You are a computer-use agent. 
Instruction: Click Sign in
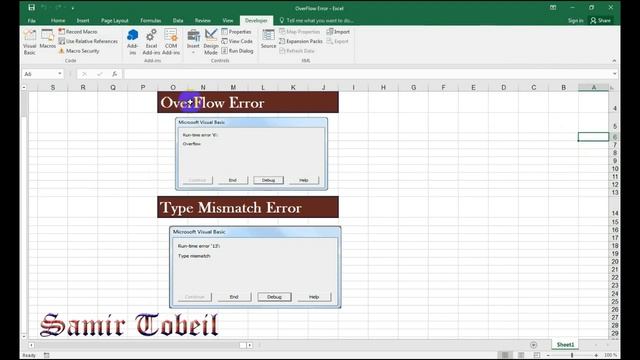[575, 20]
